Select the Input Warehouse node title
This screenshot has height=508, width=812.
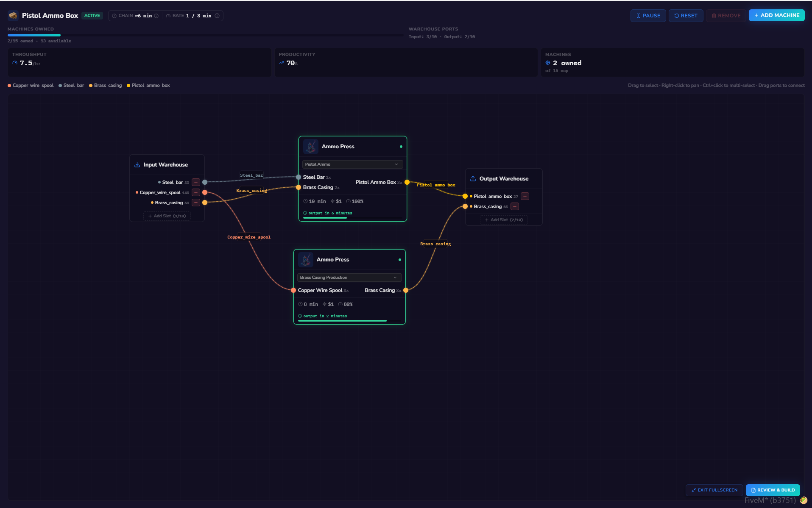tap(165, 165)
